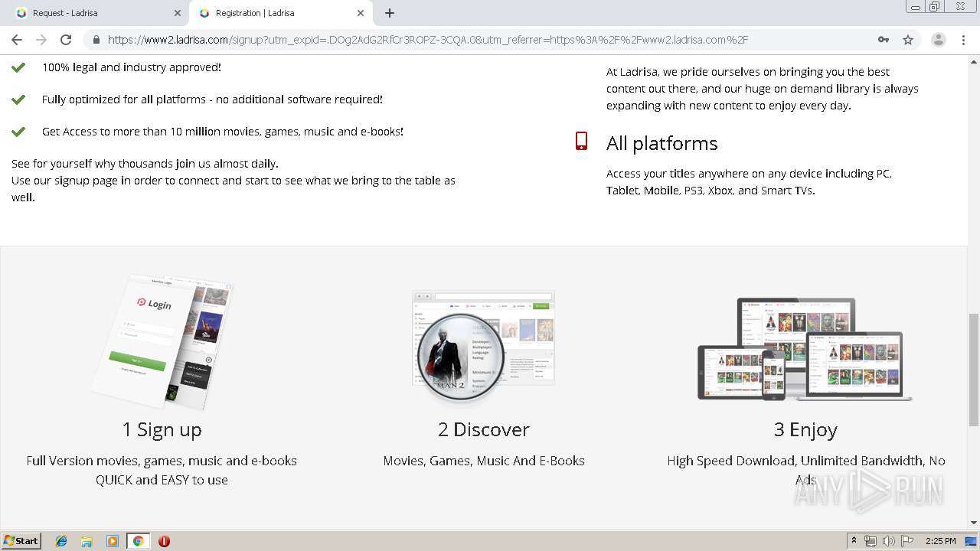Image resolution: width=980 pixels, height=551 pixels.
Task: Click '100% legal and industry approved!' text
Action: pos(132,67)
